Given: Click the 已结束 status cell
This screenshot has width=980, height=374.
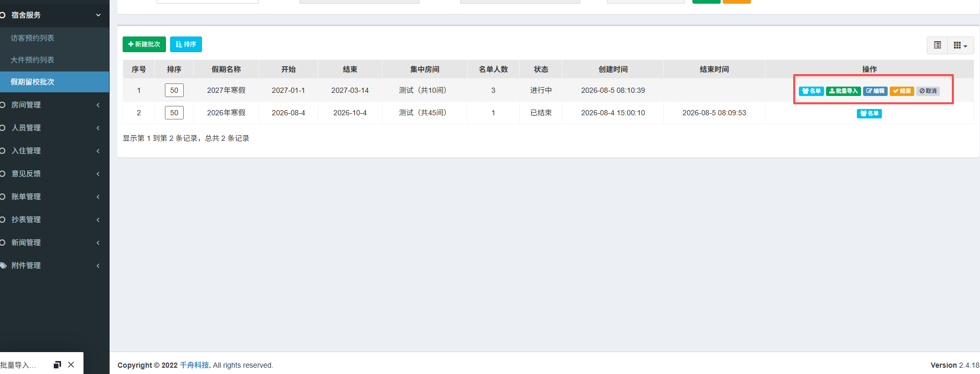Looking at the screenshot, I should click(541, 113).
